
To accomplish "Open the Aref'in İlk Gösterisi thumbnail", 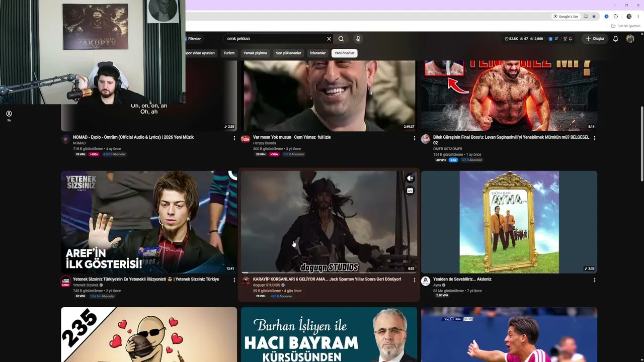I will pos(149,222).
